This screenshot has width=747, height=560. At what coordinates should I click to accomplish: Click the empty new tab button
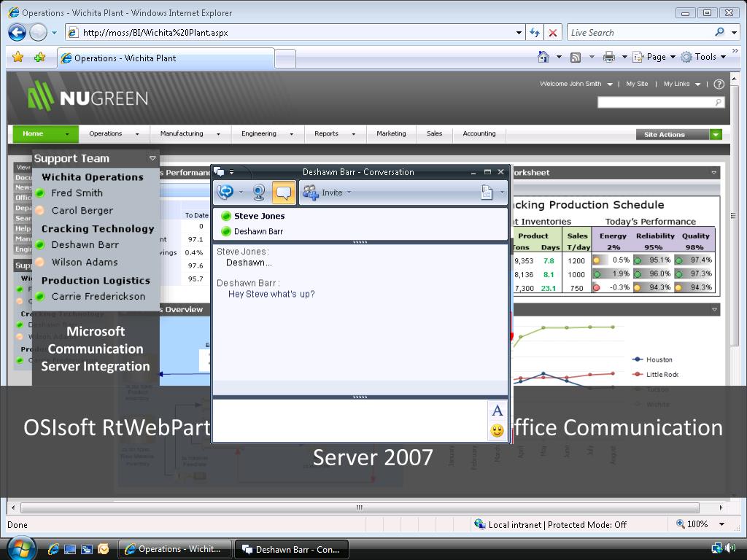coord(285,59)
